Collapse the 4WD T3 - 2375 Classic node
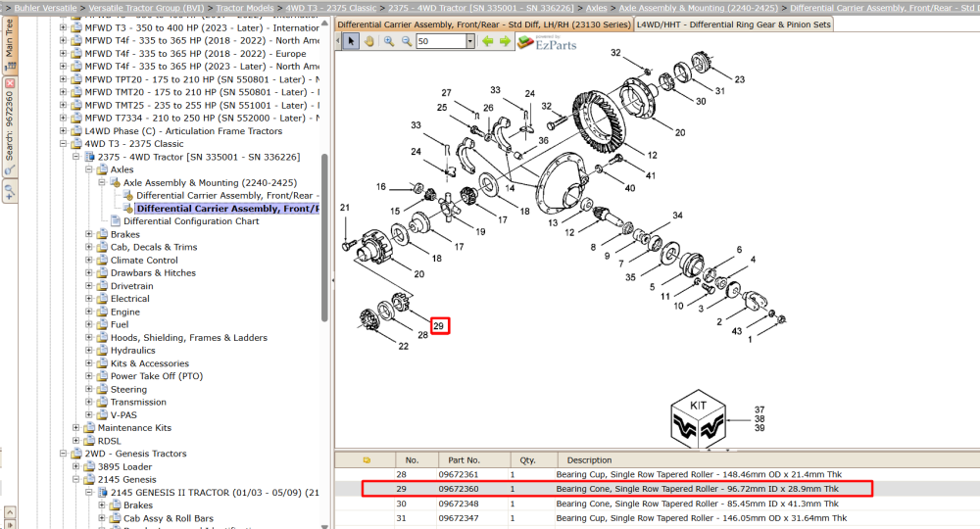Image resolution: width=980 pixels, height=529 pixels. pyautogui.click(x=63, y=144)
